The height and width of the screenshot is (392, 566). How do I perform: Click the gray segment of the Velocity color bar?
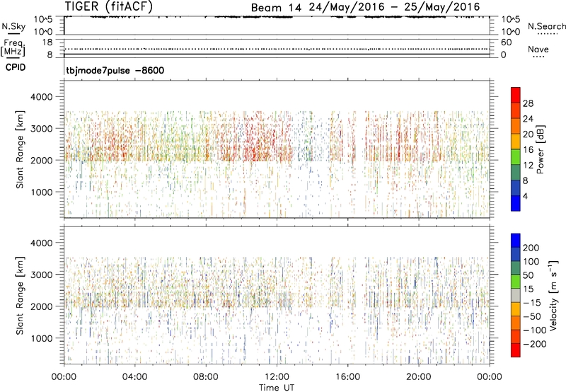point(516,295)
